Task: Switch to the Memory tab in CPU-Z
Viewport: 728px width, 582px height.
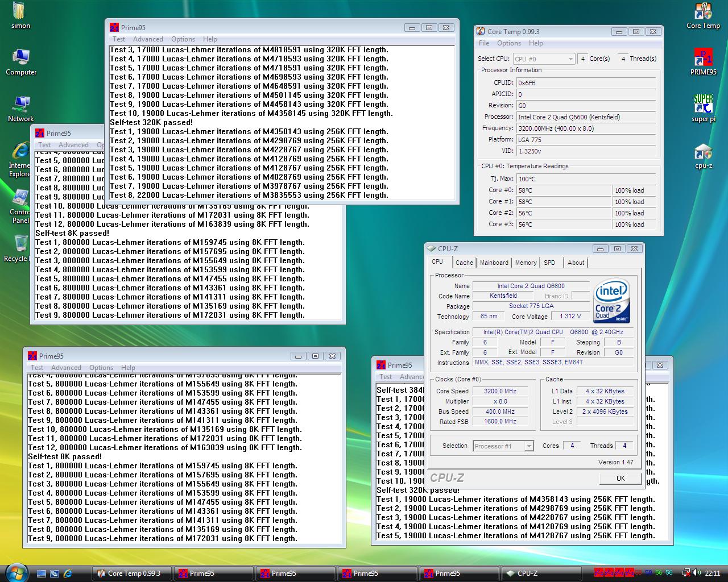Action: coord(526,263)
